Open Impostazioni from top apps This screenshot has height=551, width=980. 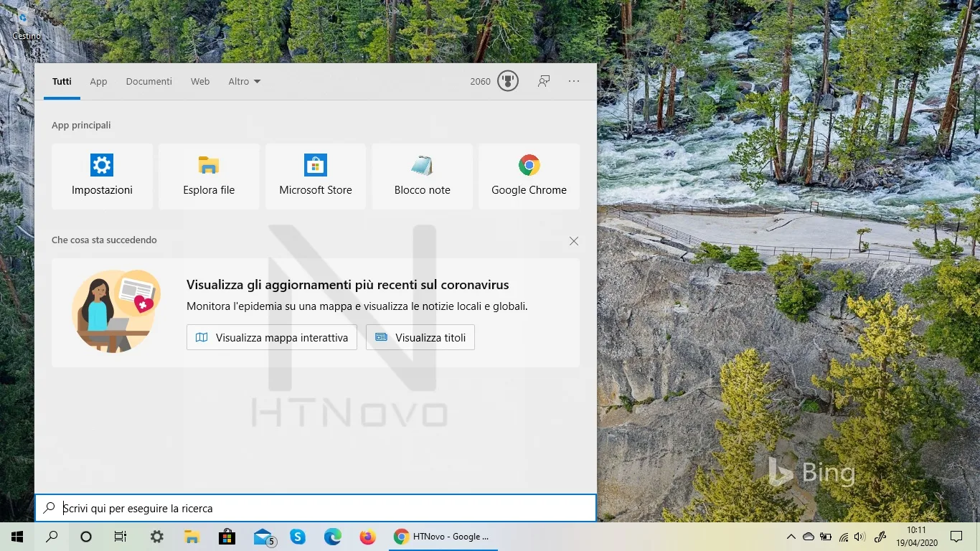102,176
